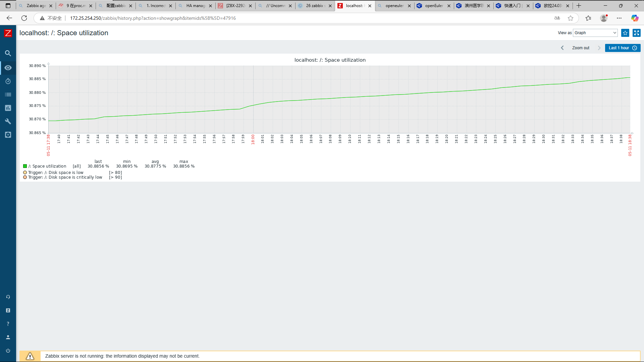Switch to openEuler browser tab
Viewport: 644px width, 362px height.
point(434,6)
